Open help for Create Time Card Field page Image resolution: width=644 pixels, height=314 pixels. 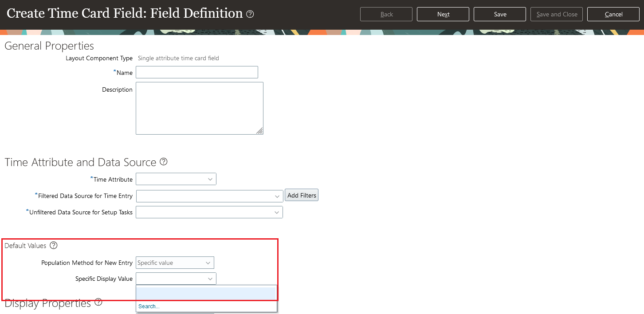250,14
